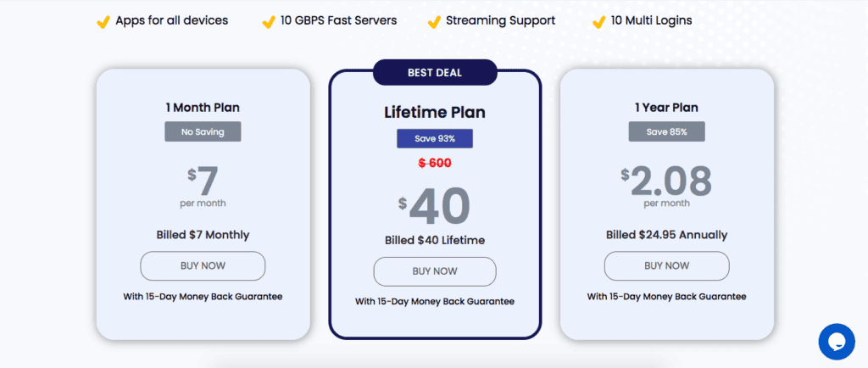Select the Save 93% label

tap(435, 138)
